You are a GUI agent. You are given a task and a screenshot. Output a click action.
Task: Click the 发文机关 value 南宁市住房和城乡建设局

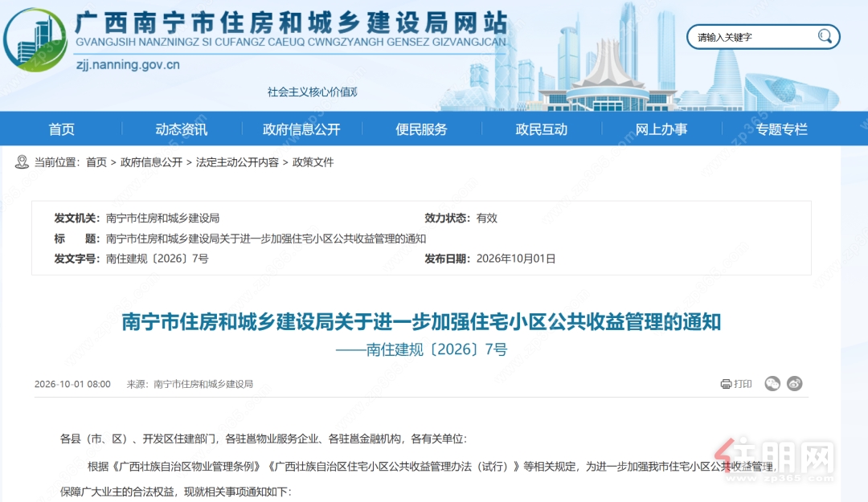pyautogui.click(x=162, y=218)
